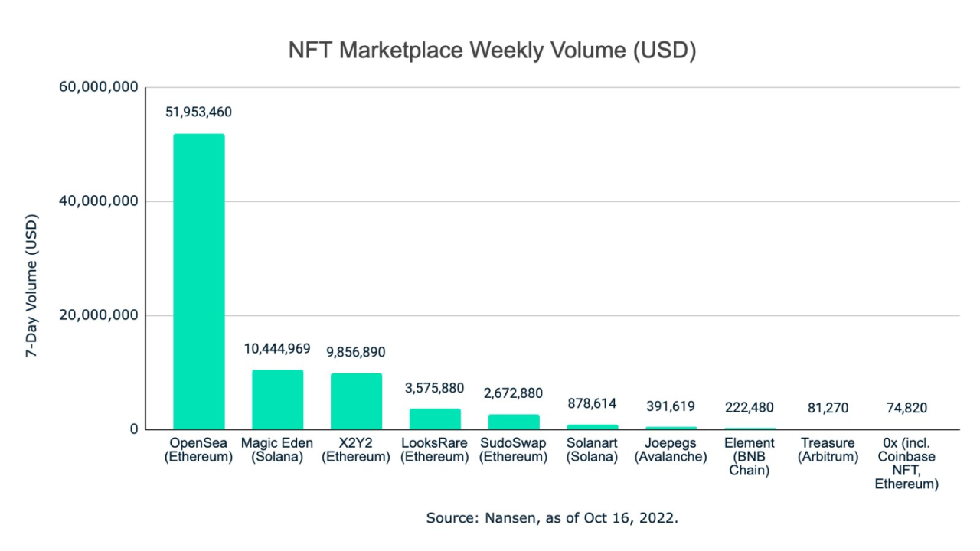The height and width of the screenshot is (551, 980).
Task: Click the 7-Day Volume (USD) axis title
Action: [31, 285]
